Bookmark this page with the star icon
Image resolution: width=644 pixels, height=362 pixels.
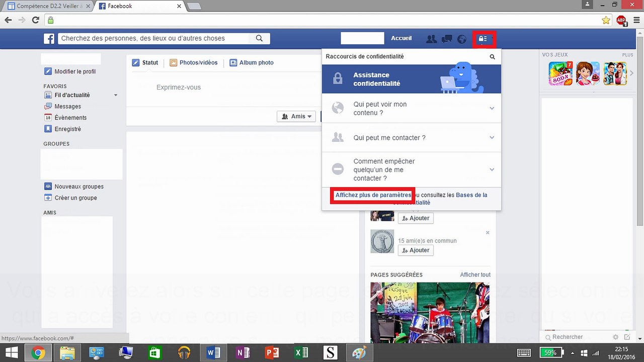(x=606, y=20)
